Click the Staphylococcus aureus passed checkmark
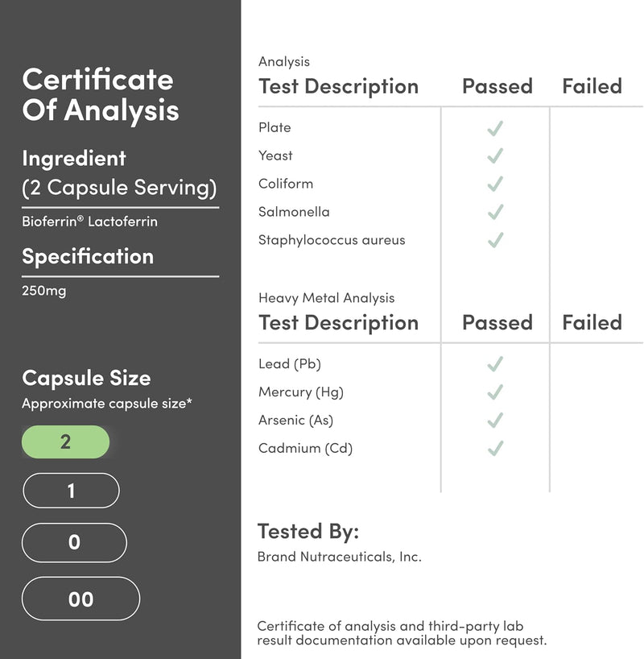 coord(495,240)
